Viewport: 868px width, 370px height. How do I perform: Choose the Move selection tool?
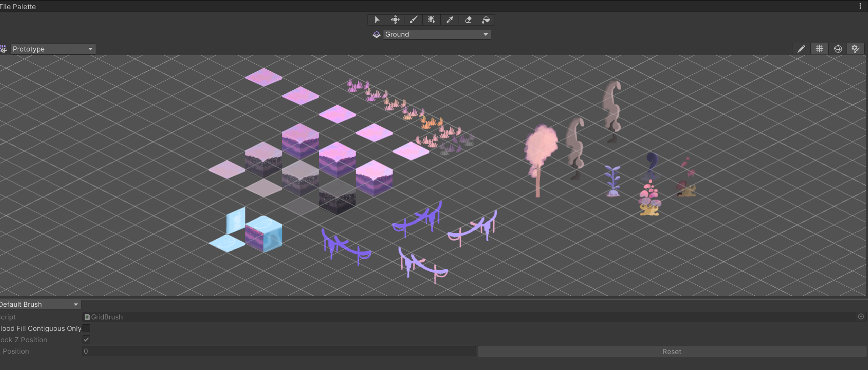click(x=395, y=20)
